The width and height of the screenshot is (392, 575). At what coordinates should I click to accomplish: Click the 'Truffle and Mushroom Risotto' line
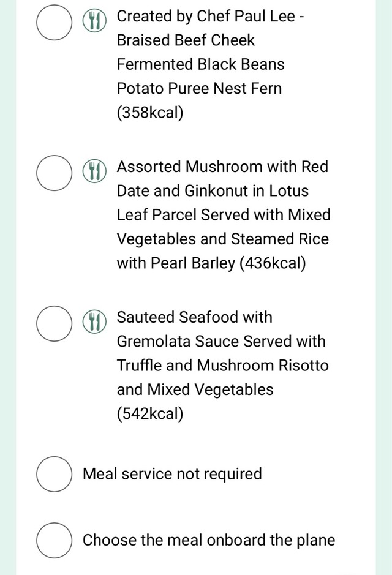(222, 366)
